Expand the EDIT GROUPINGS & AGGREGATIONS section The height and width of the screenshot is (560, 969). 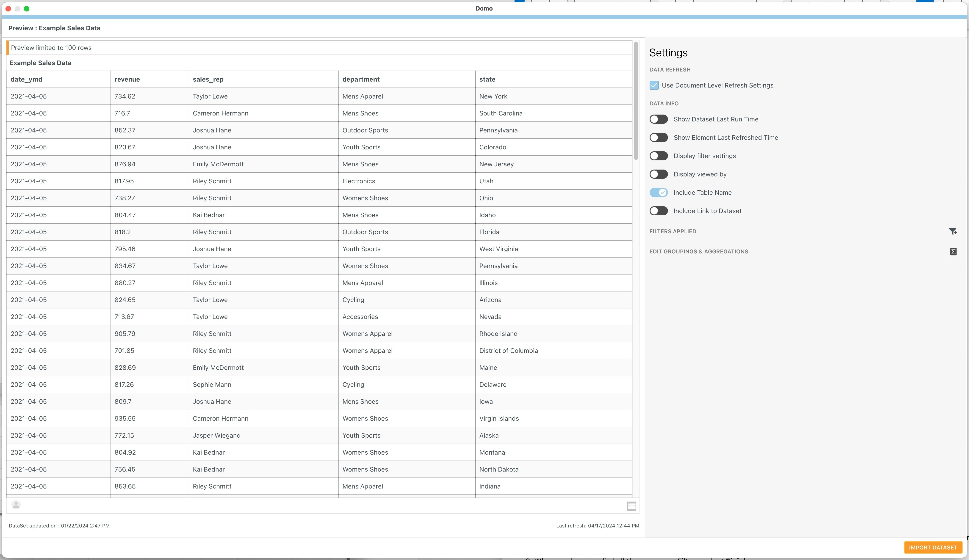698,251
